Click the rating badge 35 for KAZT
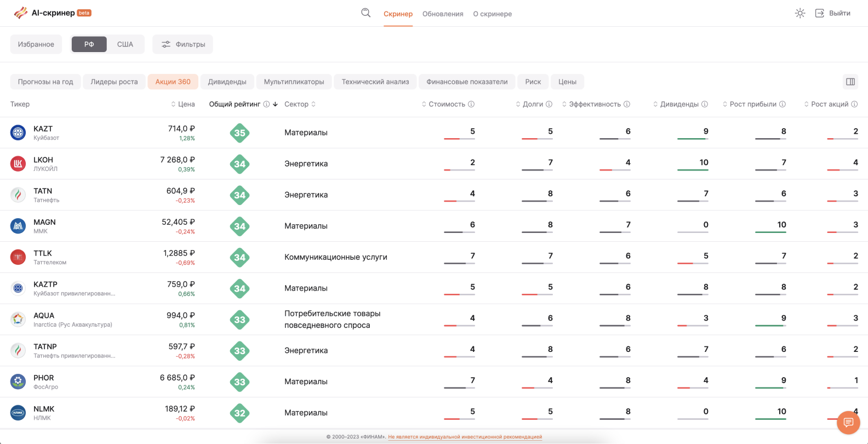Viewport: 868px width, 444px height. 239,133
